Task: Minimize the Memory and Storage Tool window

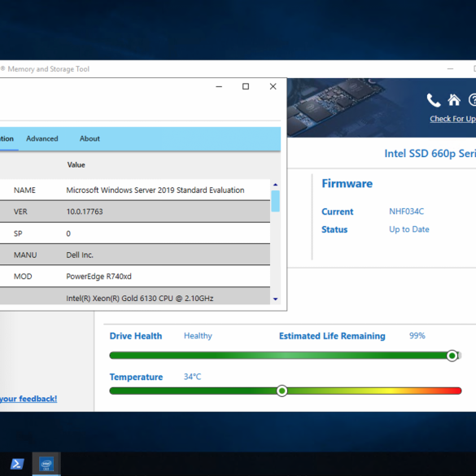Action: coord(450,69)
